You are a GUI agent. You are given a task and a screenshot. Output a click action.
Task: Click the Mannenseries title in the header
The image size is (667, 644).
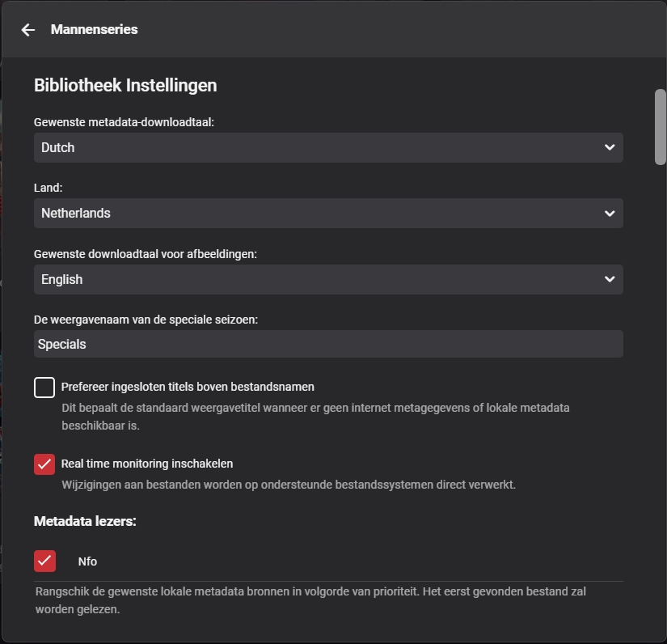tap(94, 30)
